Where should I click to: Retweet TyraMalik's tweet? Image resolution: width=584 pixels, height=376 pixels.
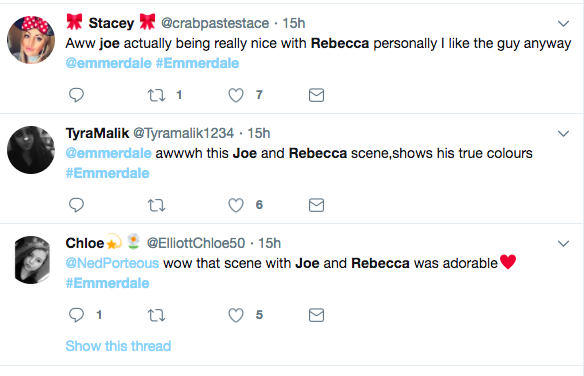pos(156,205)
